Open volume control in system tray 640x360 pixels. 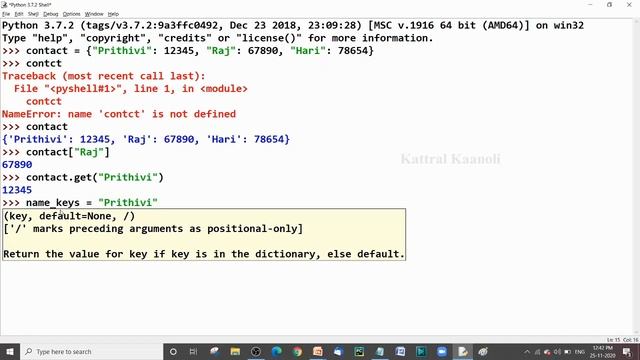pyautogui.click(x=557, y=352)
